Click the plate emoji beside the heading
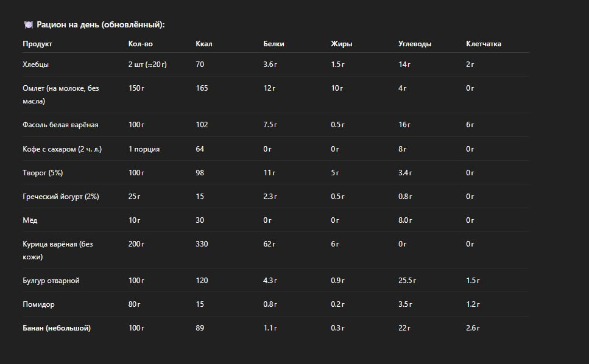 pos(28,25)
